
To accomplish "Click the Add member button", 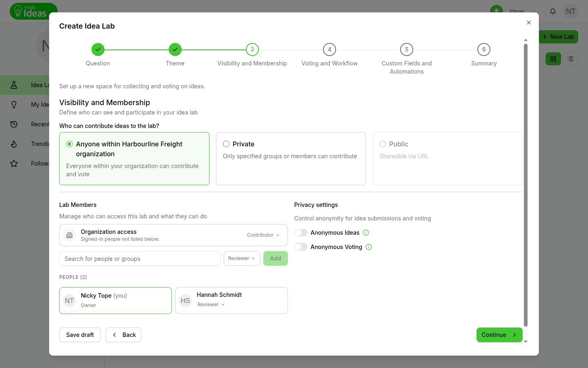I will coord(276,258).
